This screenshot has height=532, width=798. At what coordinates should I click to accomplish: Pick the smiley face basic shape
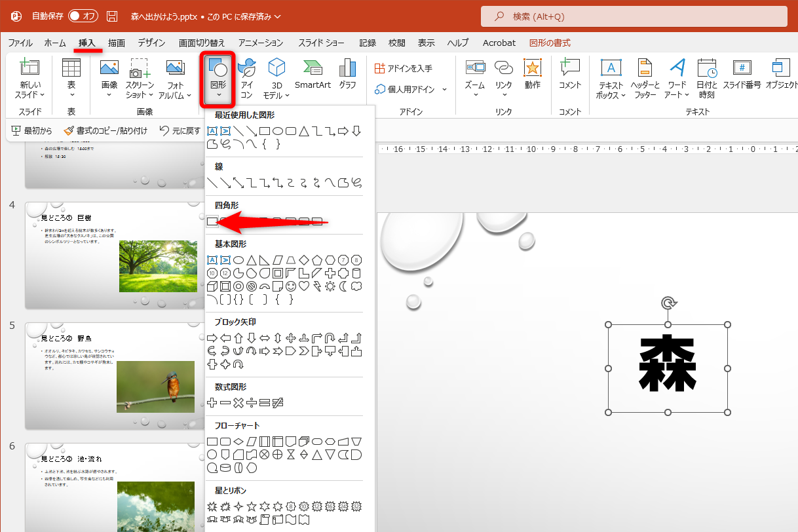click(290, 286)
